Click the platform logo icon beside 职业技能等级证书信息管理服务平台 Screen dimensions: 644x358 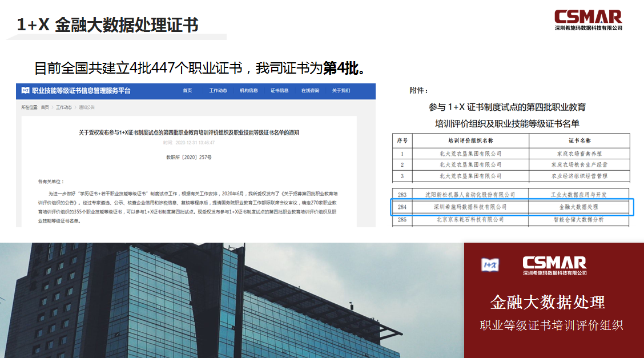(x=27, y=90)
